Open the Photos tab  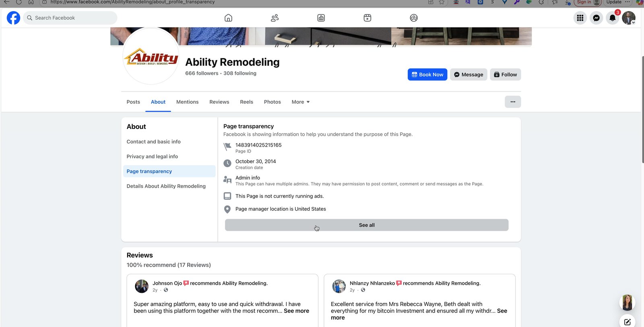(x=272, y=102)
